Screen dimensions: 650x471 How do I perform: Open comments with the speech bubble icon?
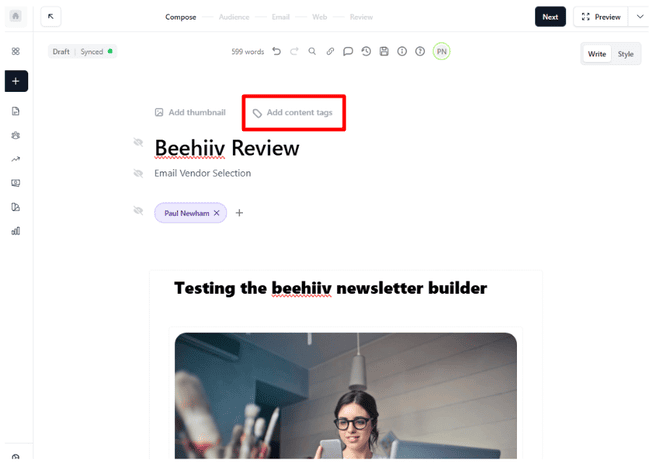tap(348, 51)
